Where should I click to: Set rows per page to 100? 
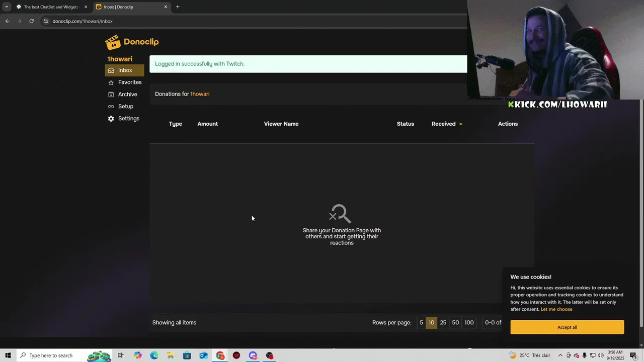pos(469,323)
